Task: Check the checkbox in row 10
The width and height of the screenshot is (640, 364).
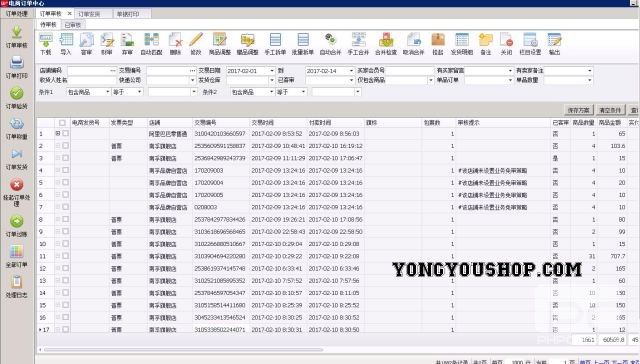Action: 66,244
